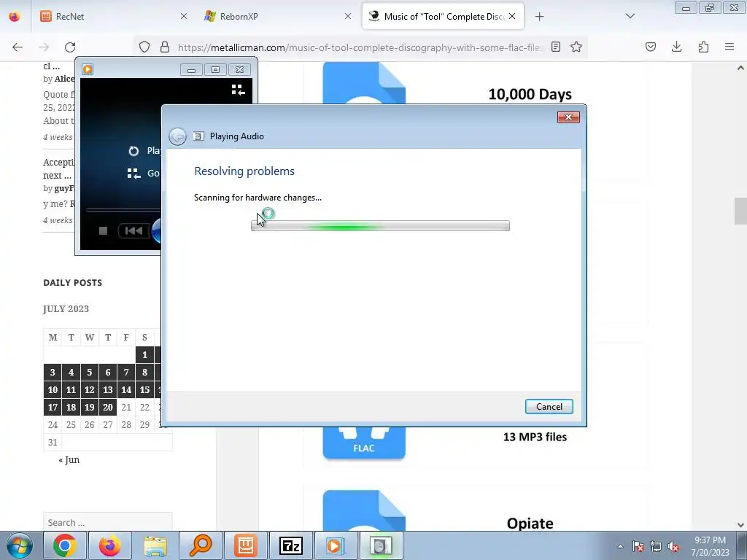
Task: Save page to Pocket
Action: coord(650,47)
